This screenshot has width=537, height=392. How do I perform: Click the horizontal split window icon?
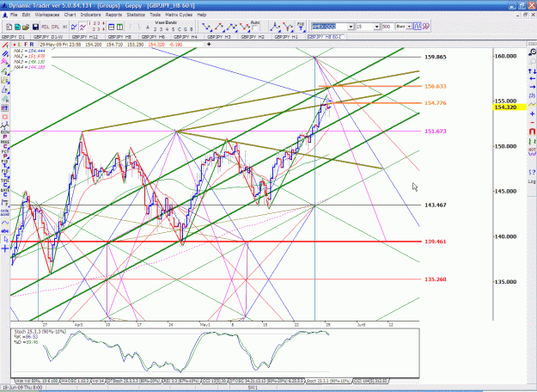click(x=111, y=27)
